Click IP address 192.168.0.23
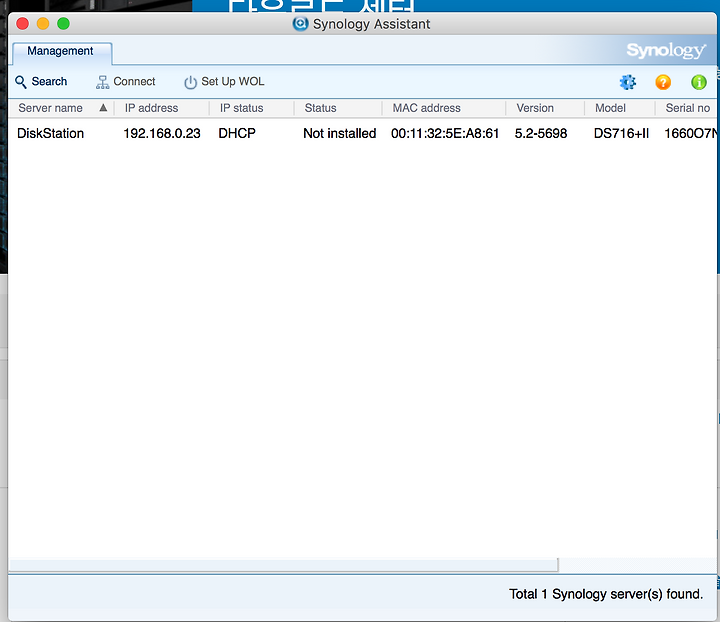720x622 pixels. click(x=162, y=134)
